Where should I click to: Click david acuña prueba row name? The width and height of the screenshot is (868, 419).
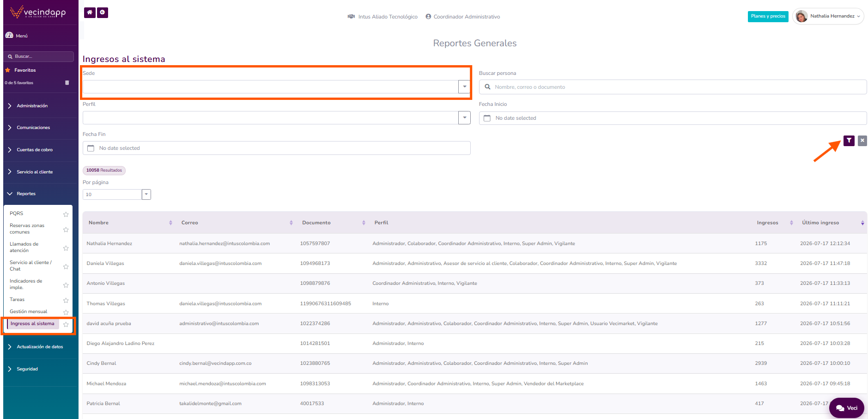click(x=109, y=323)
